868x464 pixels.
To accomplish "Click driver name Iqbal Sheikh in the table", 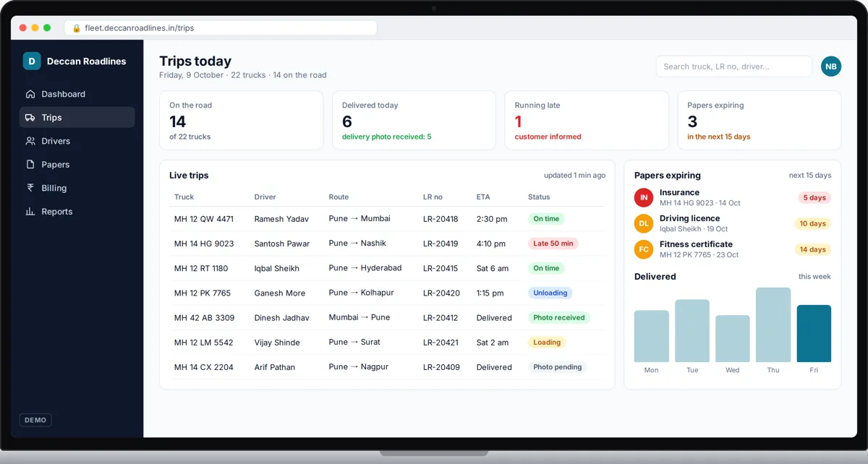I will click(x=277, y=268).
